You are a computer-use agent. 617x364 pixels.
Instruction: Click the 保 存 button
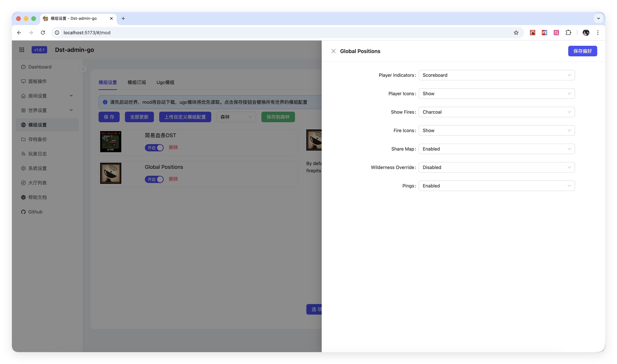coord(109,117)
